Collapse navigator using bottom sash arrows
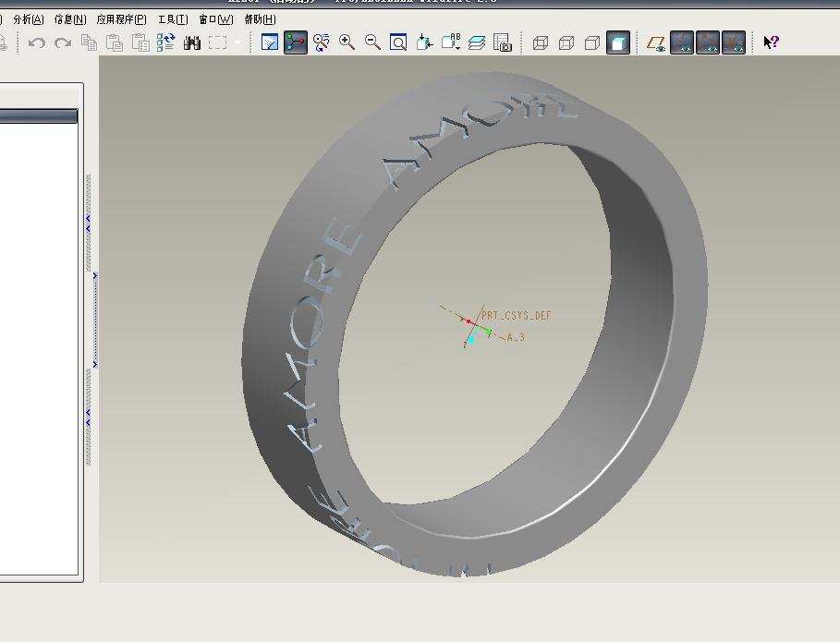Viewport: 840px width, 642px height. tap(88, 418)
